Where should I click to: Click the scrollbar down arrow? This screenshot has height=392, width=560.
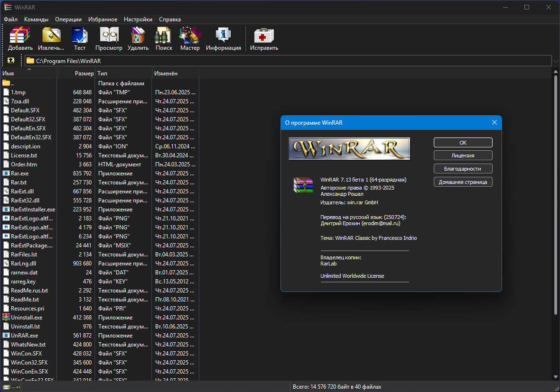tap(555, 377)
